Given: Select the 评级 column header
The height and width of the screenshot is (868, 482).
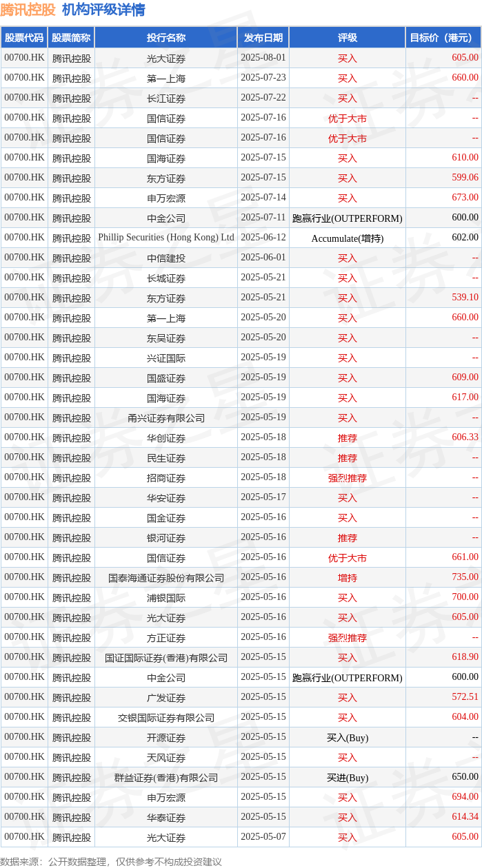Looking at the screenshot, I should [348, 38].
